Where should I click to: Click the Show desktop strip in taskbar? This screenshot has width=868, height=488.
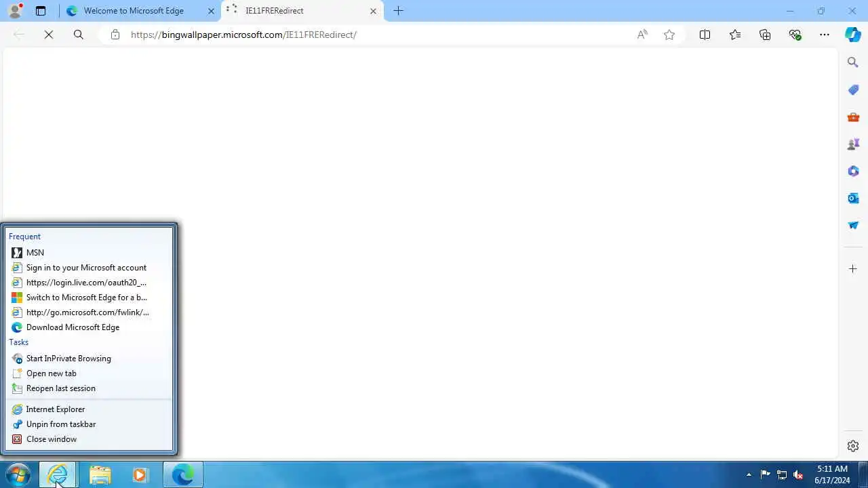(863, 474)
